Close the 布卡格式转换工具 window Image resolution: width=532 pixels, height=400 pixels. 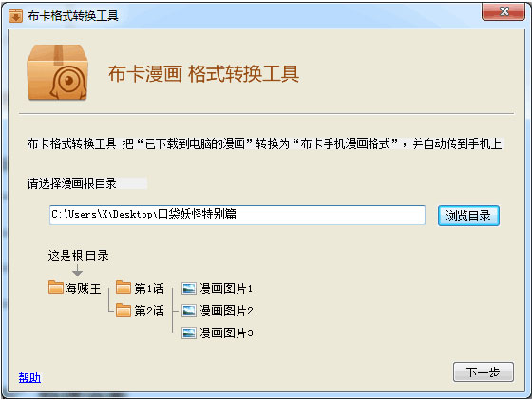click(x=503, y=11)
